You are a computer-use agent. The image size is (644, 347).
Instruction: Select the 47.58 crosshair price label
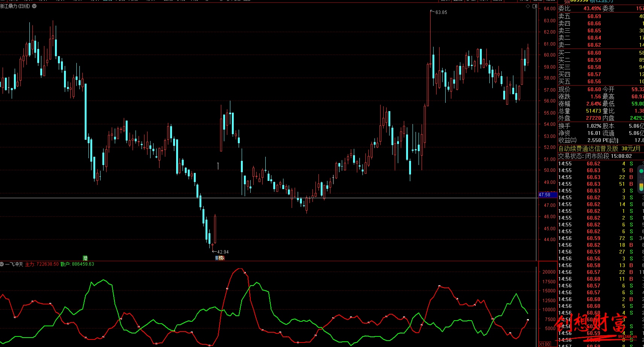pyautogui.click(x=545, y=195)
